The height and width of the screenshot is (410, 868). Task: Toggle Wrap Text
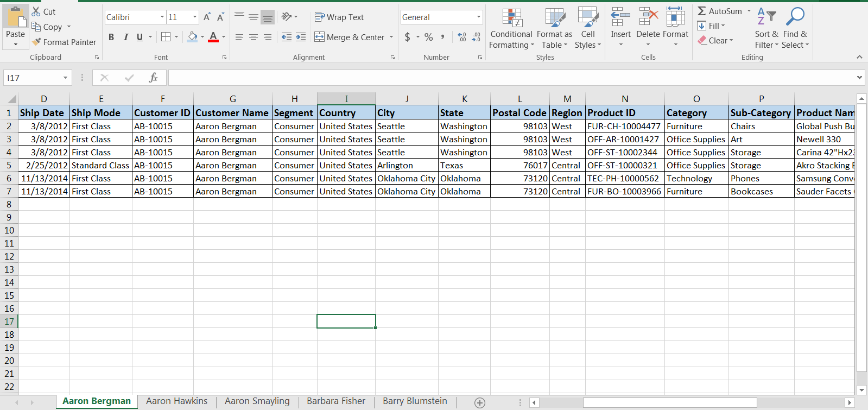pyautogui.click(x=339, y=17)
